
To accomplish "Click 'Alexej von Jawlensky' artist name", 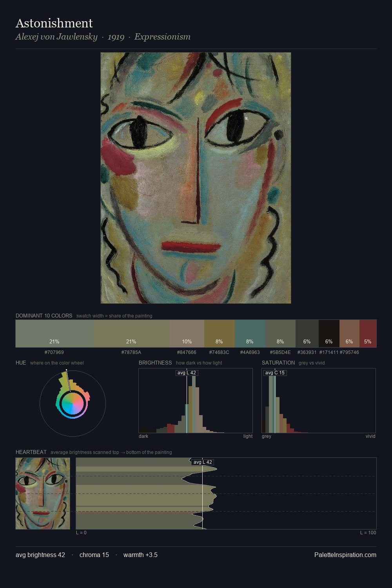I will point(56,37).
